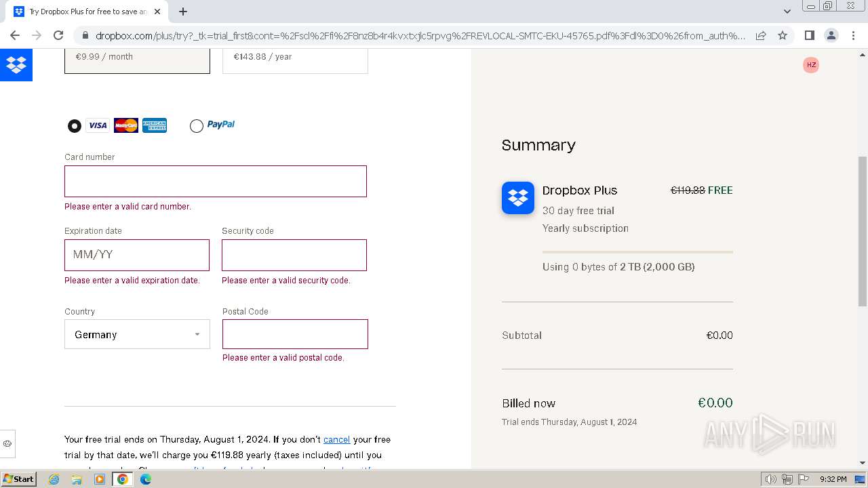868x488 pixels.
Task: Select the credit card payment radio button
Action: pos(75,126)
